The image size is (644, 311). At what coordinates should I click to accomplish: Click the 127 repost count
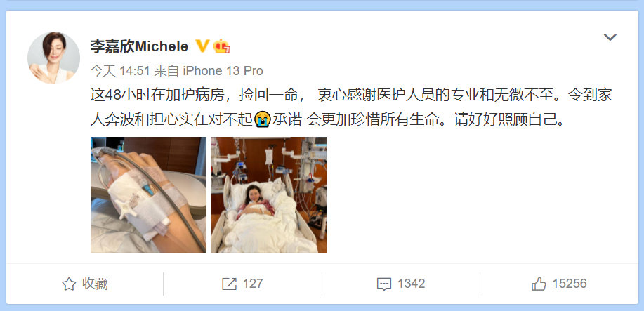click(253, 284)
